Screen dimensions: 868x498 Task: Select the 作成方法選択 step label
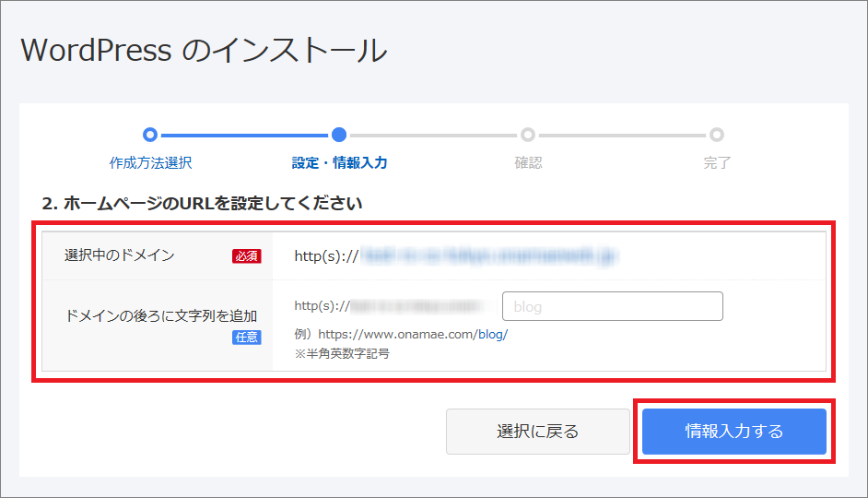click(150, 163)
